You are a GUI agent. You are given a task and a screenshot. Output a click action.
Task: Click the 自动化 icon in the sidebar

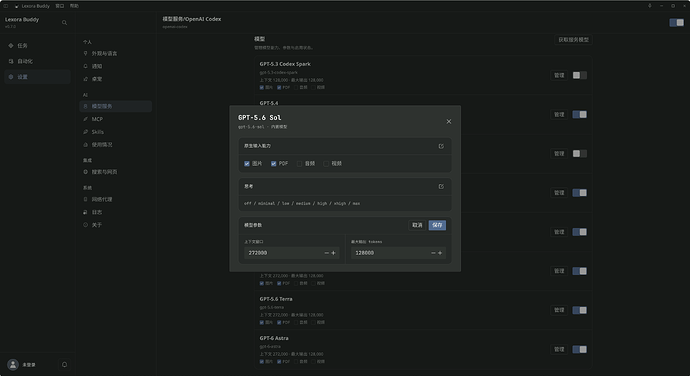pos(11,61)
